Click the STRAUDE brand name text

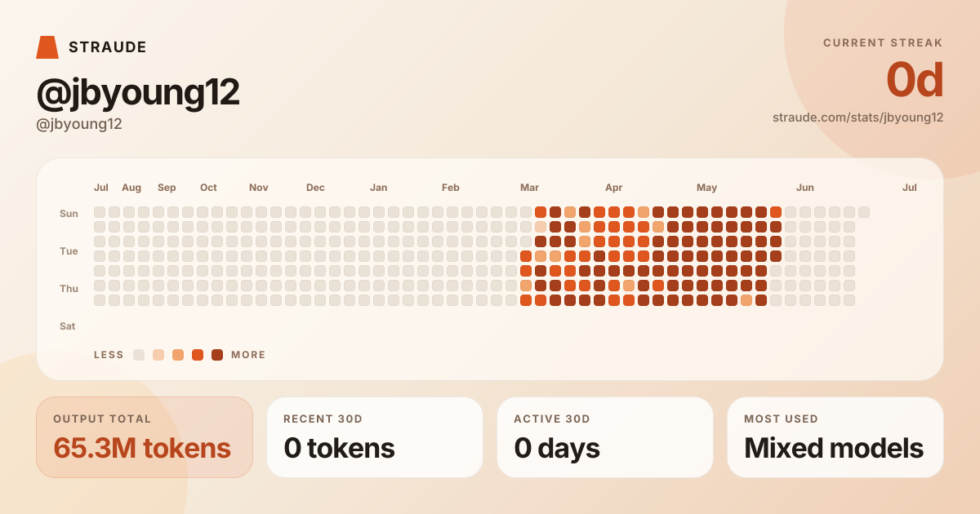tap(108, 47)
